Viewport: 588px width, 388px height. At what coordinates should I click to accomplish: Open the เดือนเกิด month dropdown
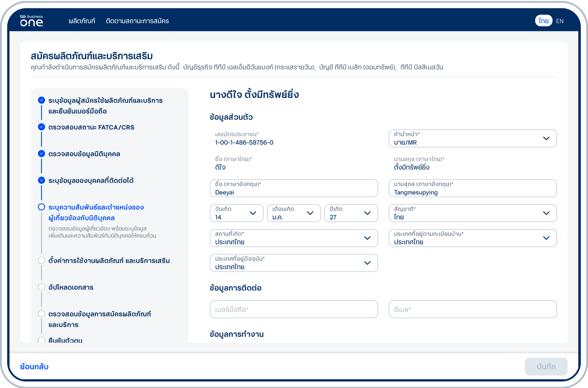(x=294, y=213)
